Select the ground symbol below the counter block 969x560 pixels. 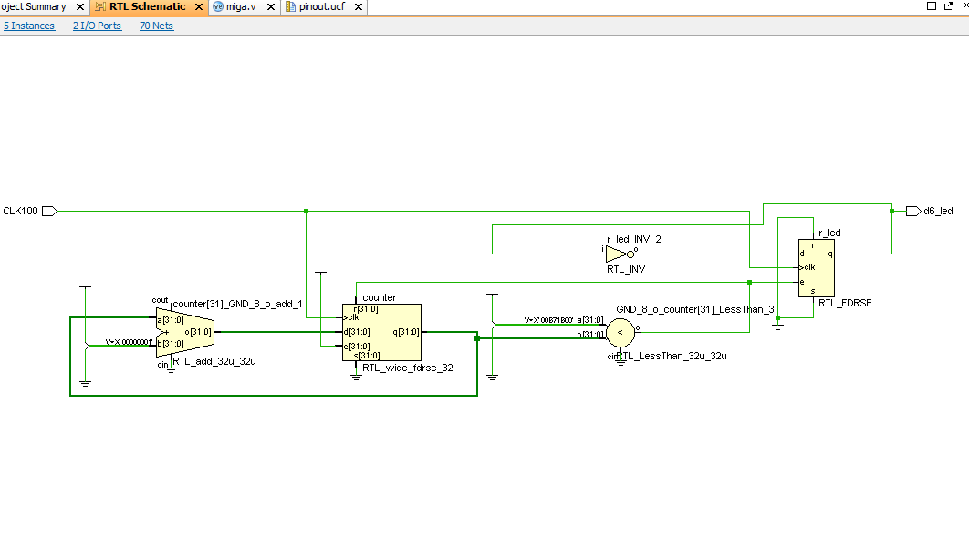tap(356, 376)
